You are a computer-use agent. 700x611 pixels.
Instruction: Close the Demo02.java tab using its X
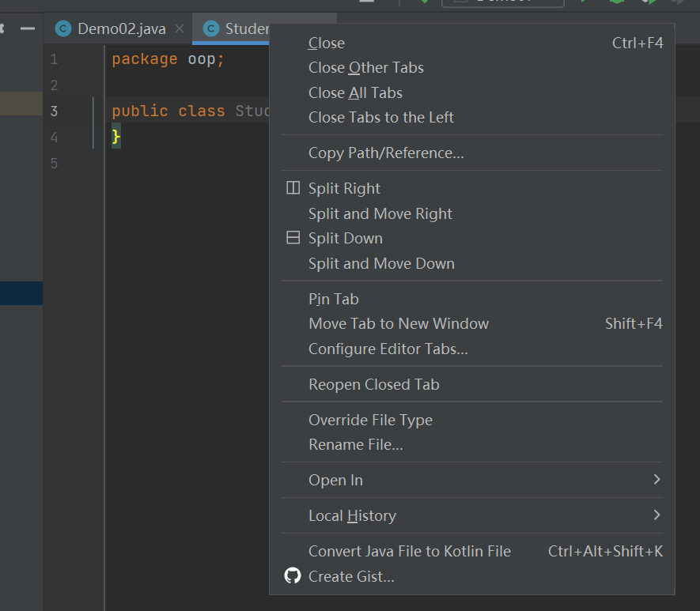(x=180, y=29)
